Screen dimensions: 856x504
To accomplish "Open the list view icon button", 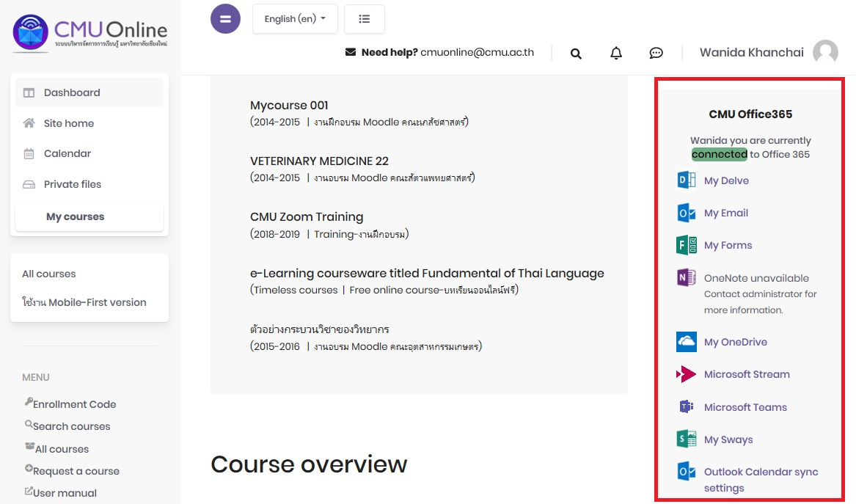I will coord(364,19).
